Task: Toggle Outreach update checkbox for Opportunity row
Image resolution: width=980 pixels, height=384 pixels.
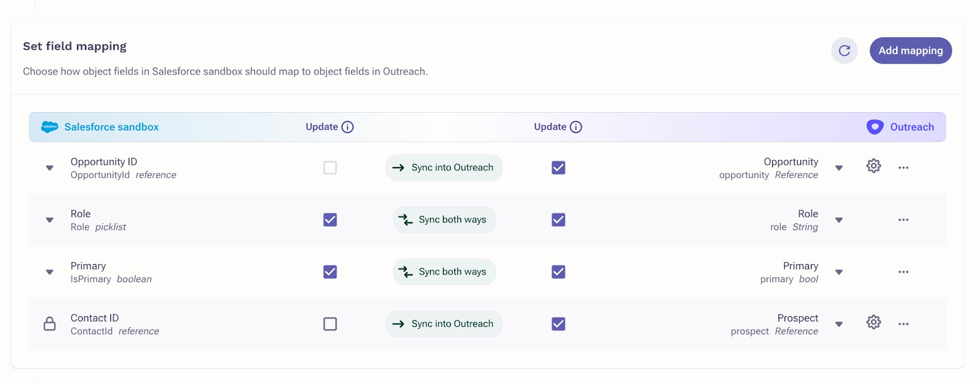Action: pos(559,168)
